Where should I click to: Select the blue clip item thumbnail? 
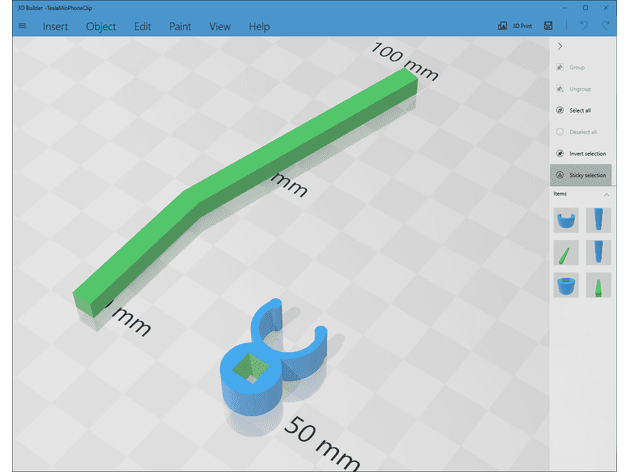[566, 220]
